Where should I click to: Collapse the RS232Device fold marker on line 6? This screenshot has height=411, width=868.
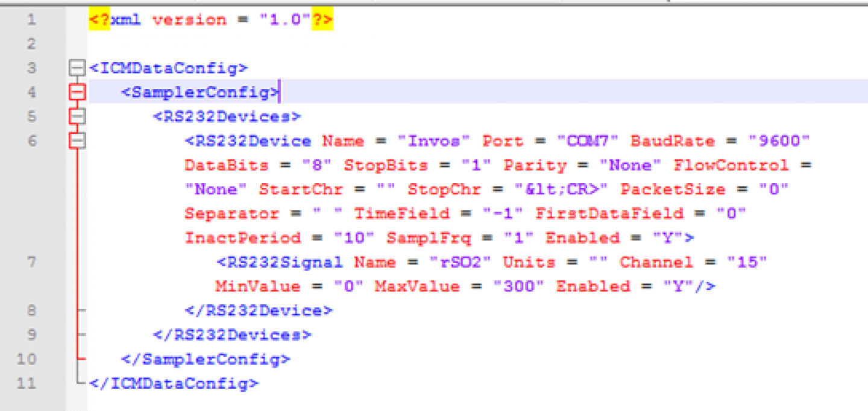pyautogui.click(x=77, y=140)
